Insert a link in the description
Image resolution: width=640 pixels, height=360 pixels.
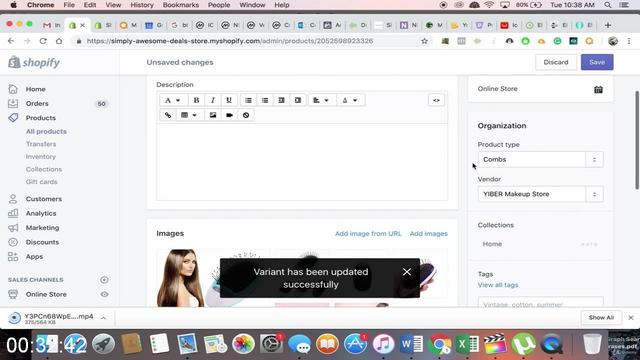pyautogui.click(x=168, y=115)
